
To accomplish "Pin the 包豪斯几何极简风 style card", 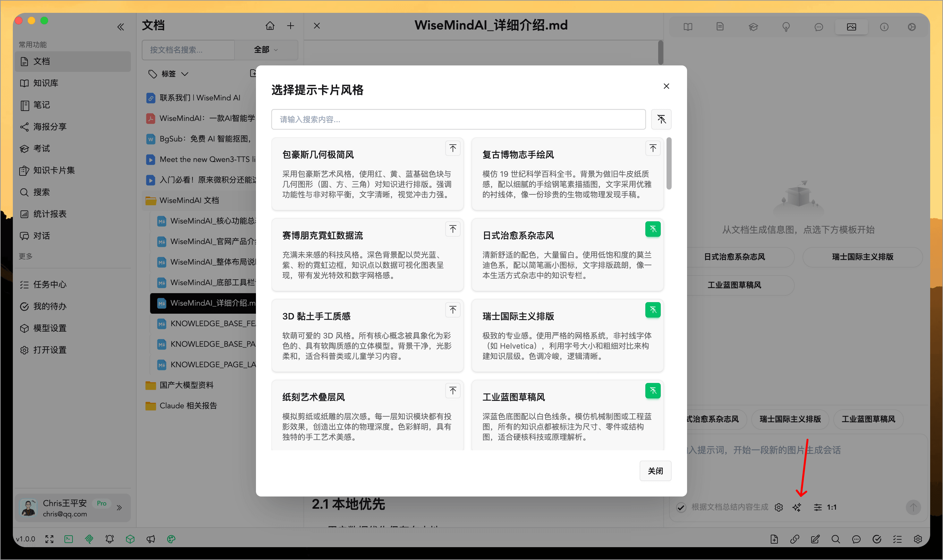I will [453, 148].
